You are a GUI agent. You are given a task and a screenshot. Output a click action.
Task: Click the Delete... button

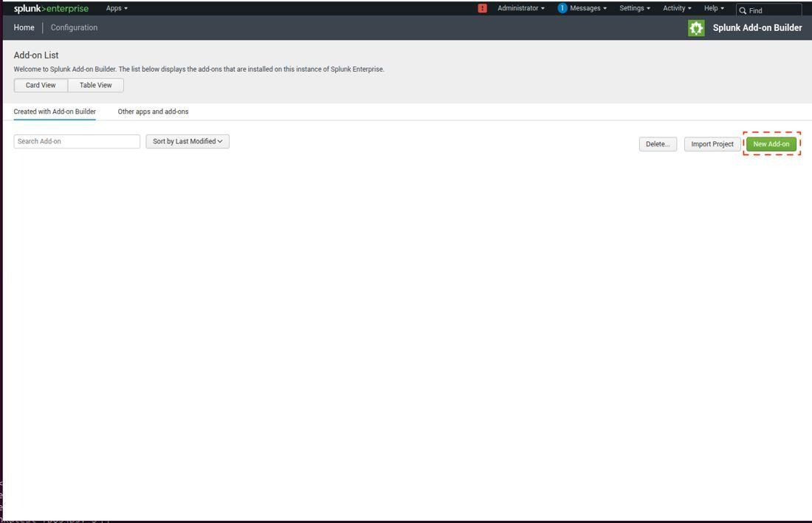pos(658,144)
